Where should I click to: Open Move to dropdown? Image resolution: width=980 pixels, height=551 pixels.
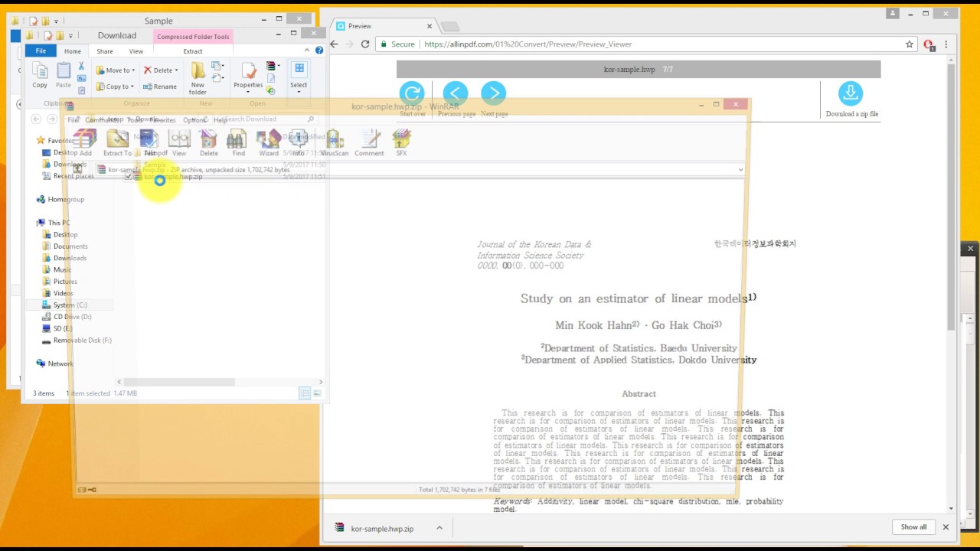pos(115,70)
